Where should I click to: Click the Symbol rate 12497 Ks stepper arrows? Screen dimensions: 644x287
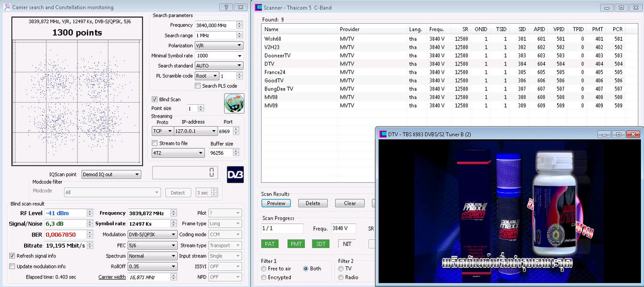[174, 224]
